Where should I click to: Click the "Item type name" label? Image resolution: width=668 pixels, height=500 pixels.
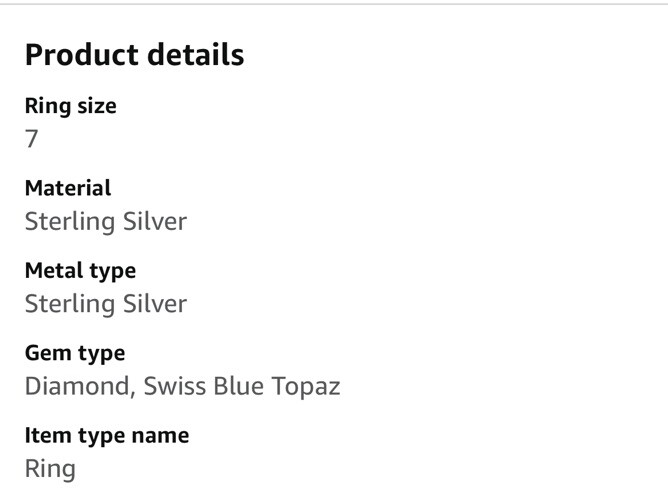106,435
